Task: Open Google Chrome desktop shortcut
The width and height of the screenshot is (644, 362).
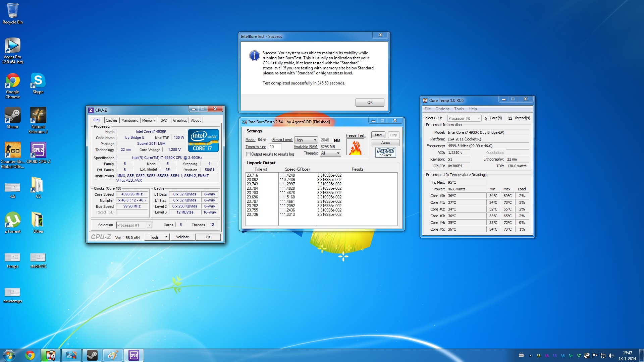Action: click(13, 86)
